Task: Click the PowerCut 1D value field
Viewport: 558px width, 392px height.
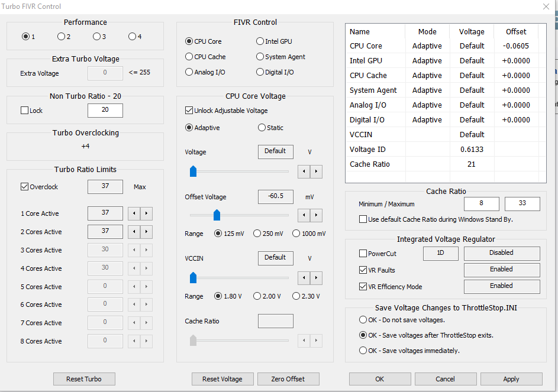Action: (x=441, y=253)
